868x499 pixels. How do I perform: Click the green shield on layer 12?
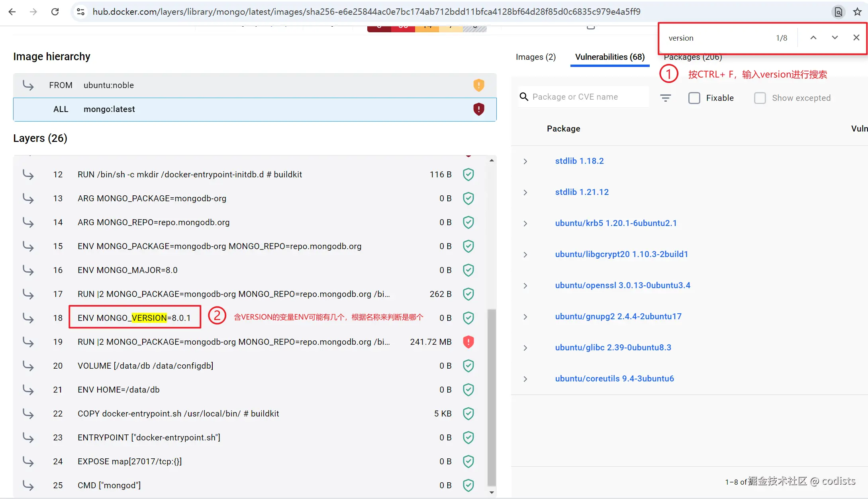[468, 174]
